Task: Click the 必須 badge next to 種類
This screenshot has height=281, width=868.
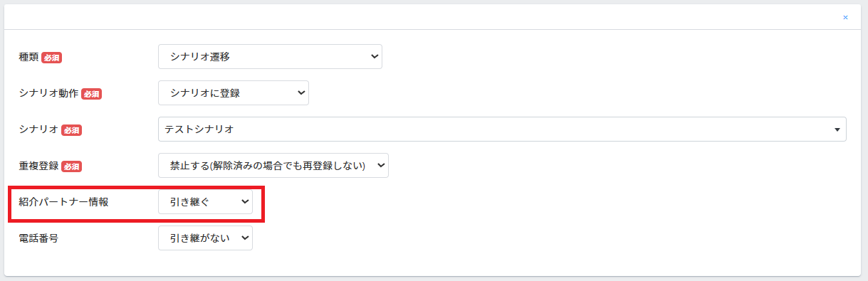Action: 51,58
